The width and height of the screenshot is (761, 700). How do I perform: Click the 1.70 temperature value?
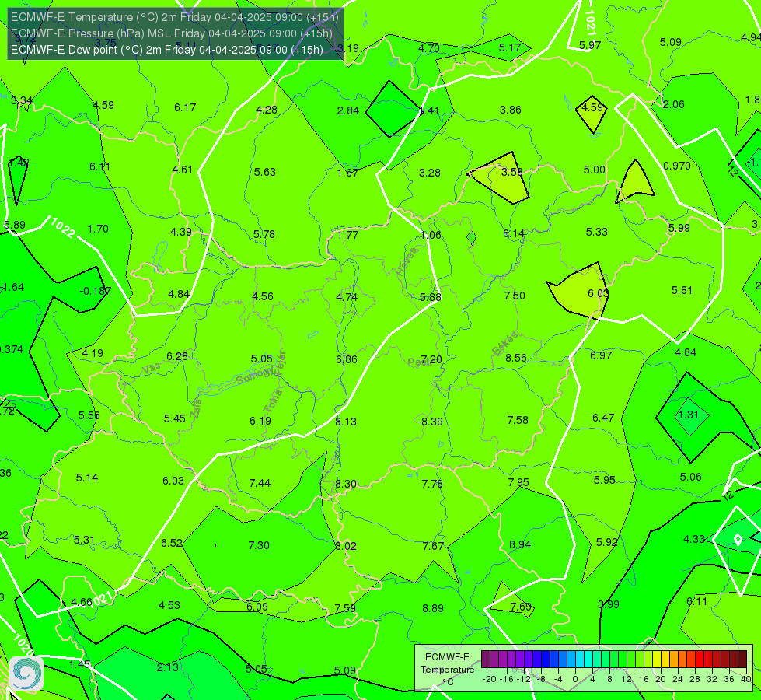(98, 229)
